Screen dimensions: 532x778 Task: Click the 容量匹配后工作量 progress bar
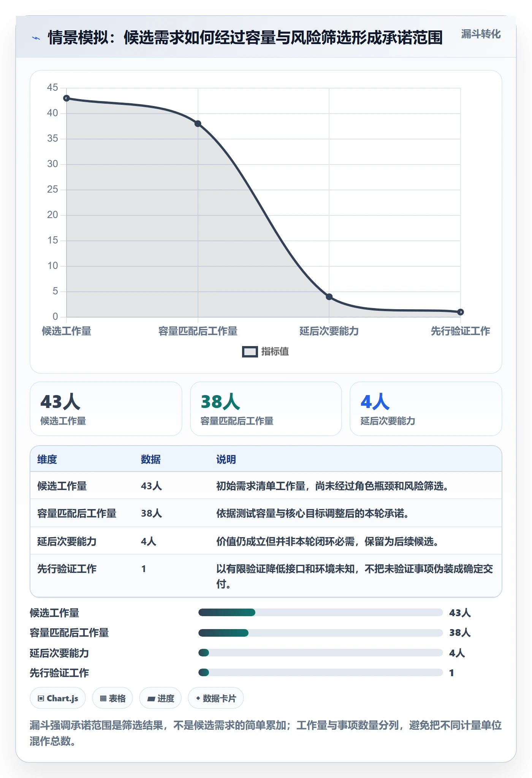320,633
